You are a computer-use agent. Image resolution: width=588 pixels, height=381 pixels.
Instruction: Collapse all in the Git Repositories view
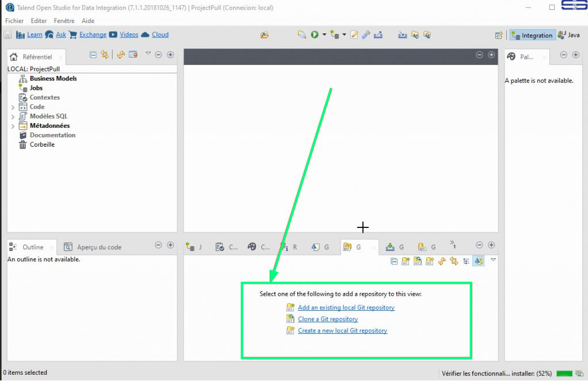394,261
